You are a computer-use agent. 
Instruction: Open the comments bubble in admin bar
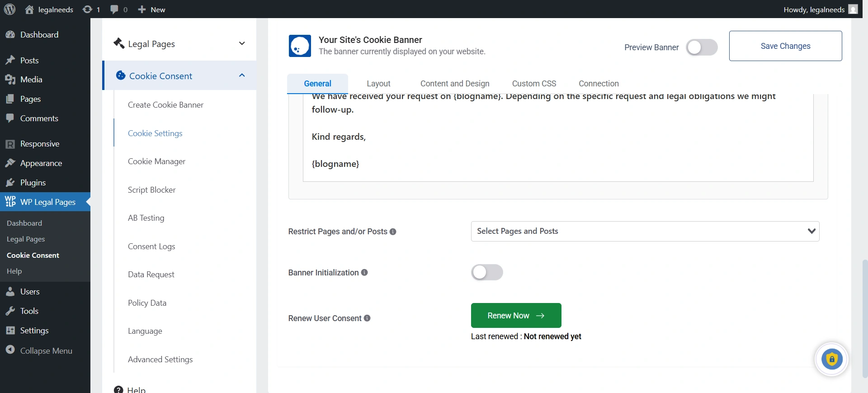(114, 9)
